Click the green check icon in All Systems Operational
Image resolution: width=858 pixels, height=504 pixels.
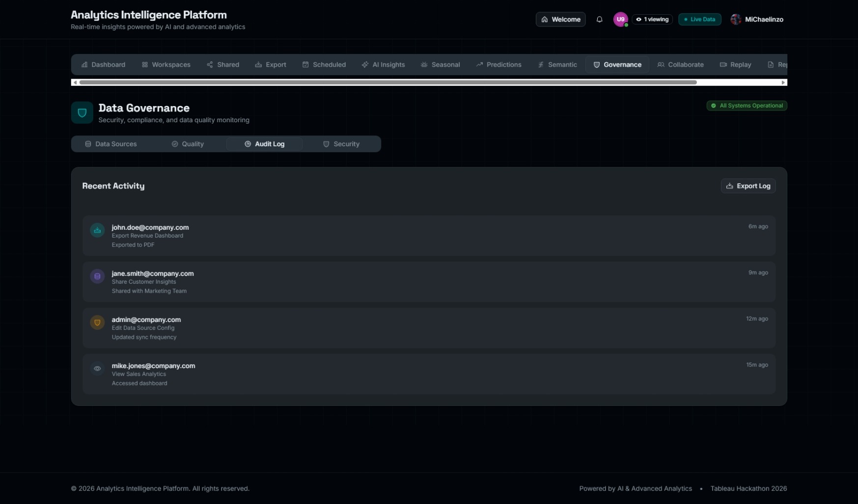coord(714,106)
